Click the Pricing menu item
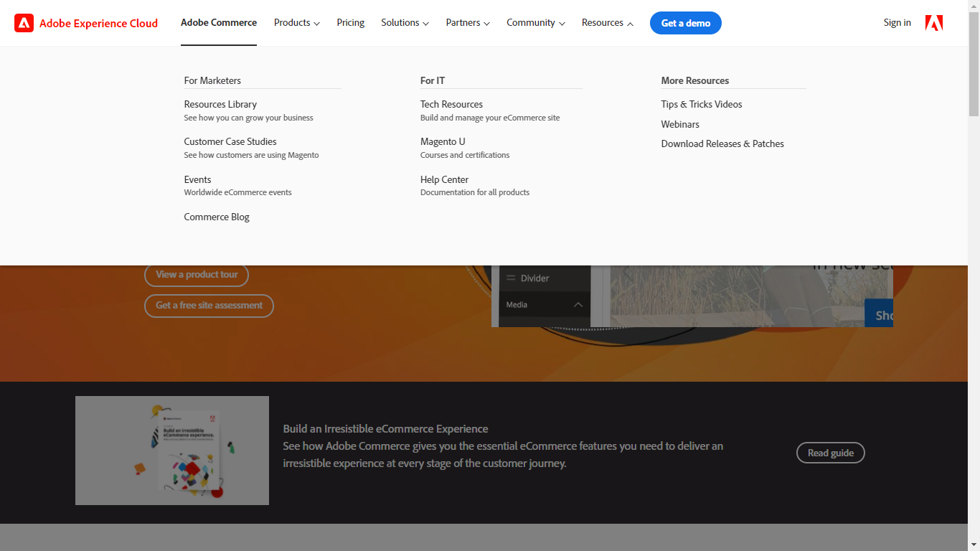Screen dimensions: 980x551 coord(350,22)
